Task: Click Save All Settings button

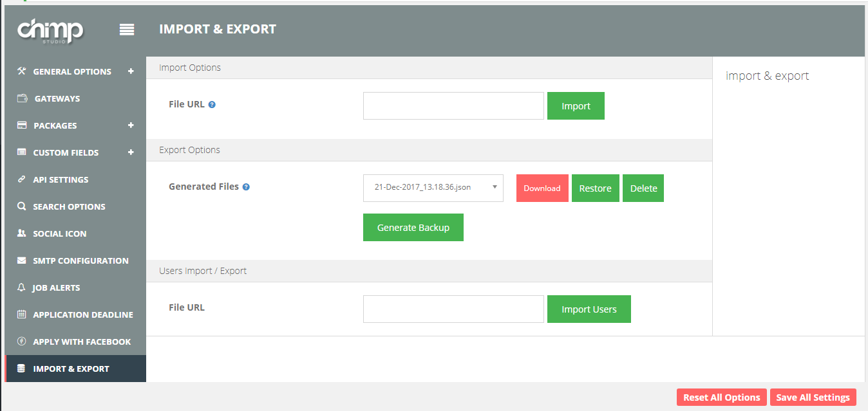Action: pos(813,397)
